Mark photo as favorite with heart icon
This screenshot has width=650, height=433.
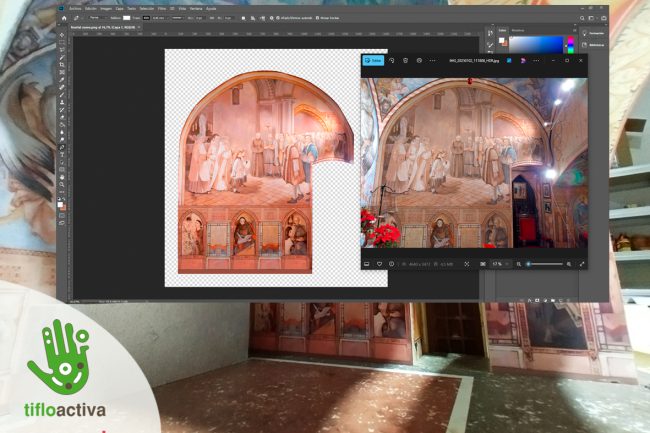click(x=380, y=264)
